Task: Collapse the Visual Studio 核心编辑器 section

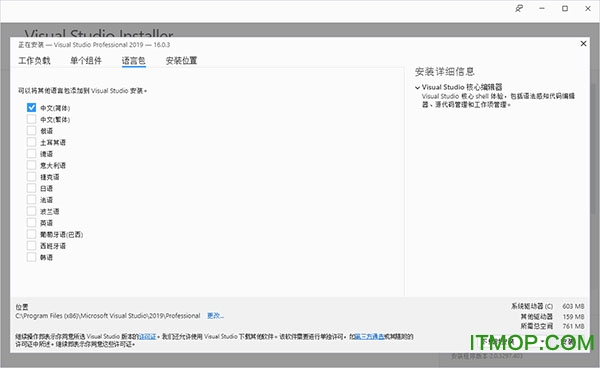Action: coord(417,87)
